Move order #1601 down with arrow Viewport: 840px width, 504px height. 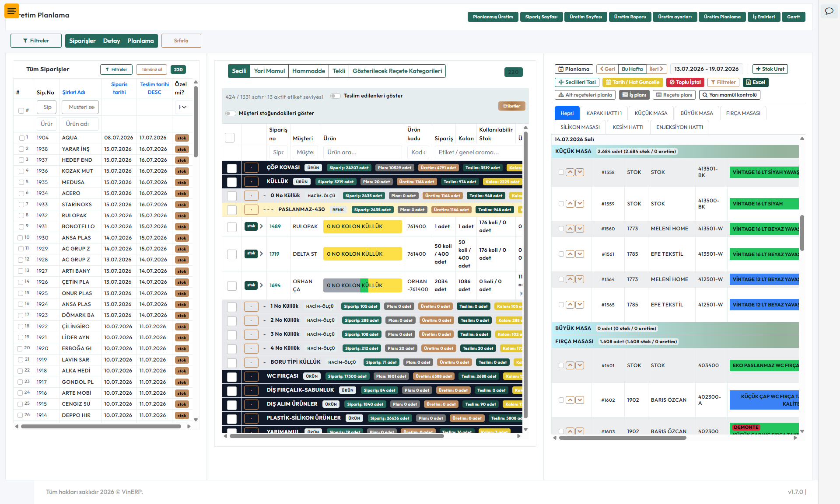(x=580, y=365)
